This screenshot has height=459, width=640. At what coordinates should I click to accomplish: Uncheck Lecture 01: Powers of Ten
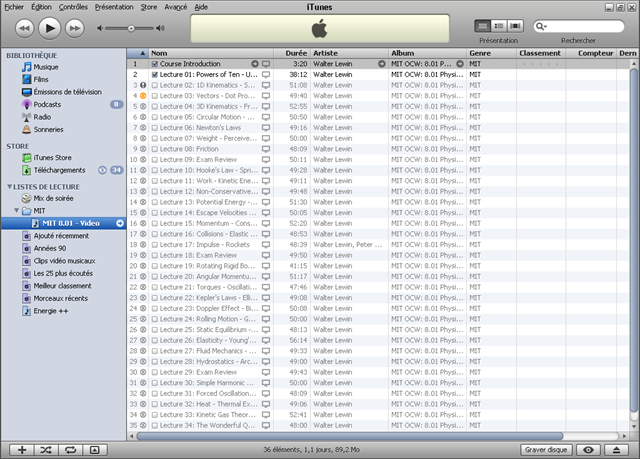point(155,75)
